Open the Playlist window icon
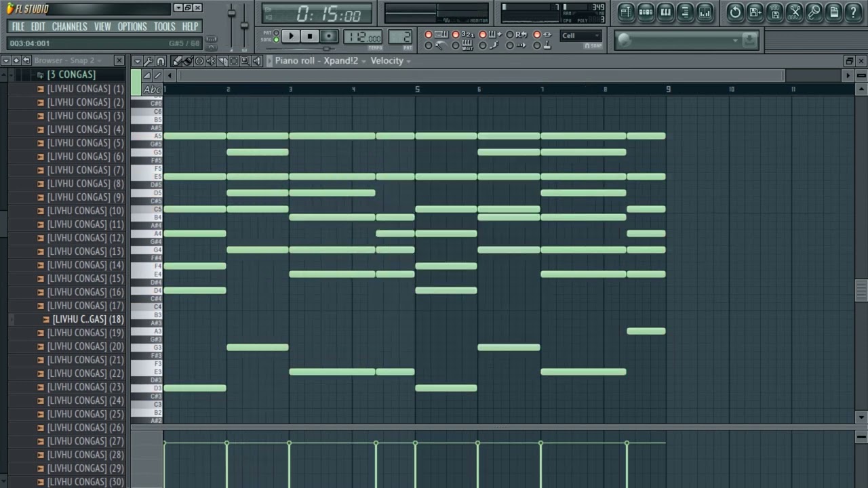Image resolution: width=868 pixels, height=488 pixels. (x=626, y=12)
